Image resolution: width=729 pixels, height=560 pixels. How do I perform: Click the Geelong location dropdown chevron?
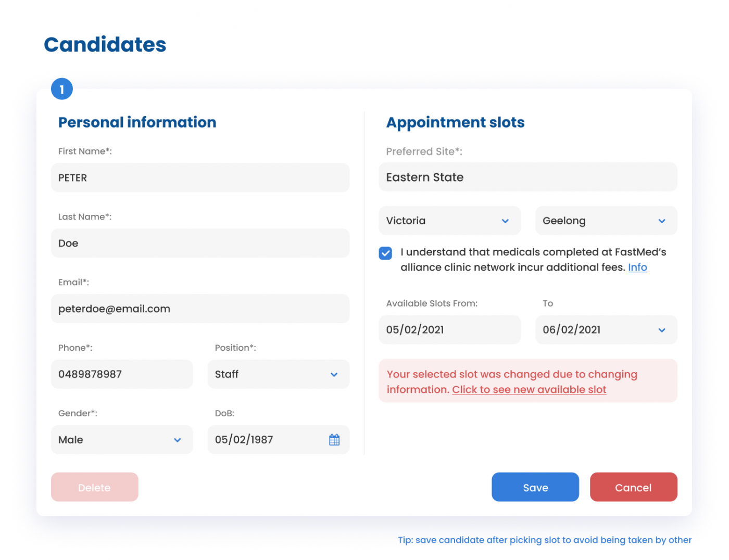tap(662, 221)
